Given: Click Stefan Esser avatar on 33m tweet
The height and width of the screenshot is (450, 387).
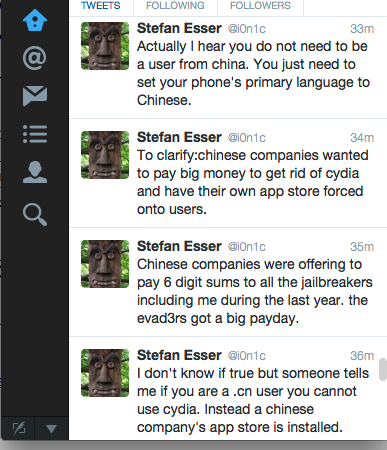Looking at the screenshot, I should (x=105, y=46).
